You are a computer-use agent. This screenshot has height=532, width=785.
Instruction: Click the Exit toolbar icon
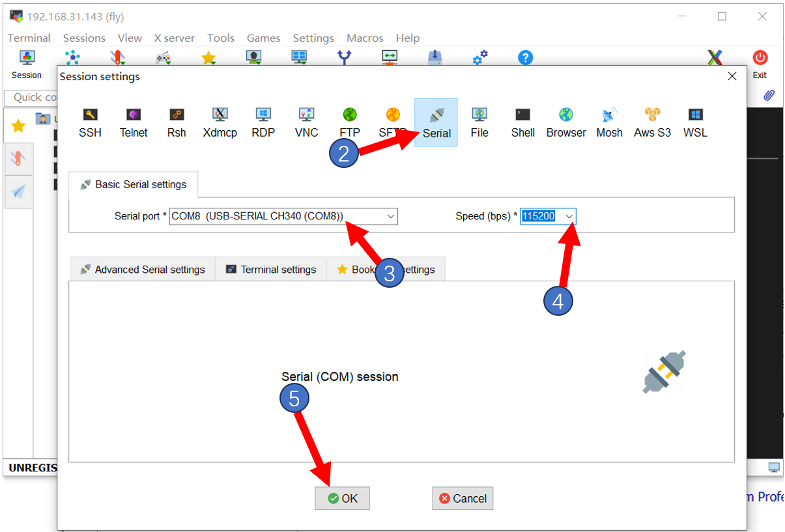(760, 64)
